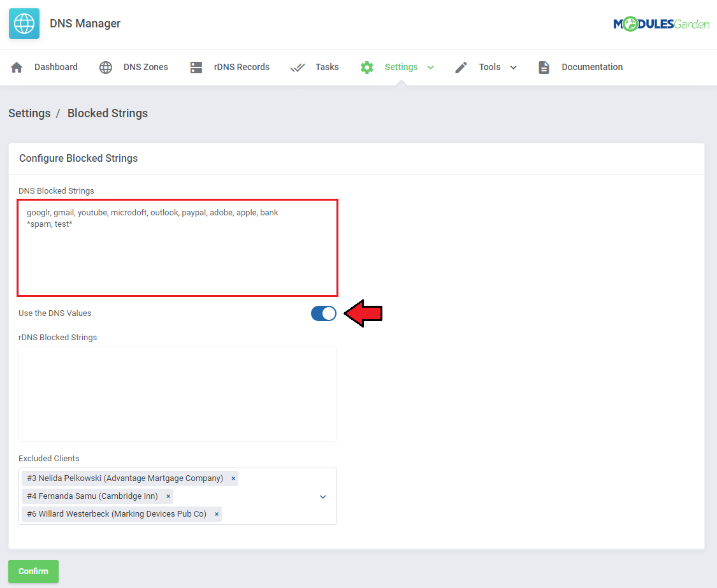The image size is (717, 588).
Task: Click the Documentation file icon
Action: [x=544, y=68]
